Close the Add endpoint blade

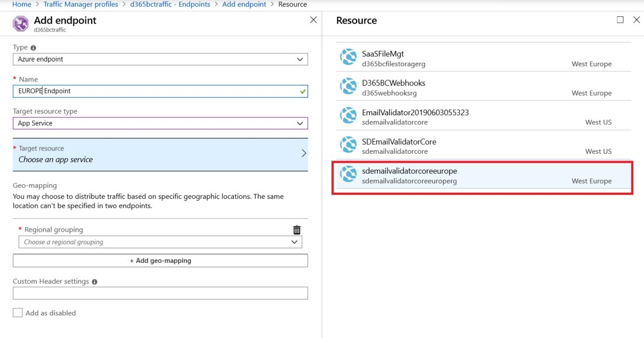(x=314, y=20)
